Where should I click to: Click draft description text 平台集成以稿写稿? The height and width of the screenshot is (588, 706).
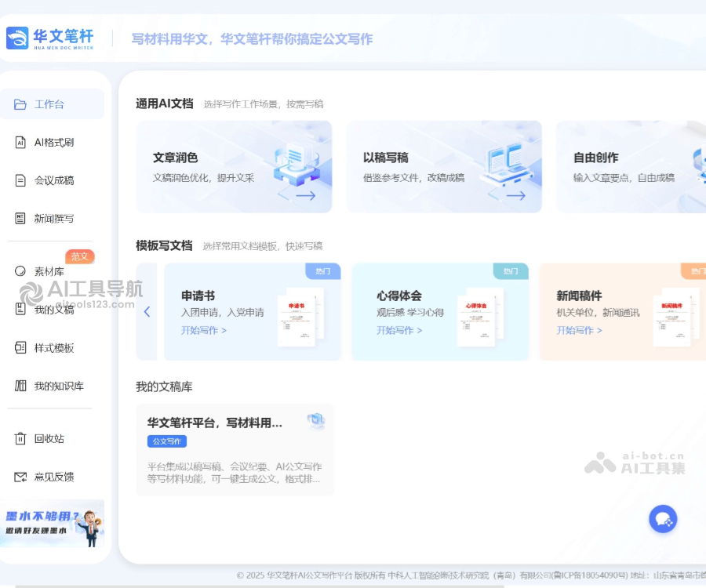pos(235,473)
